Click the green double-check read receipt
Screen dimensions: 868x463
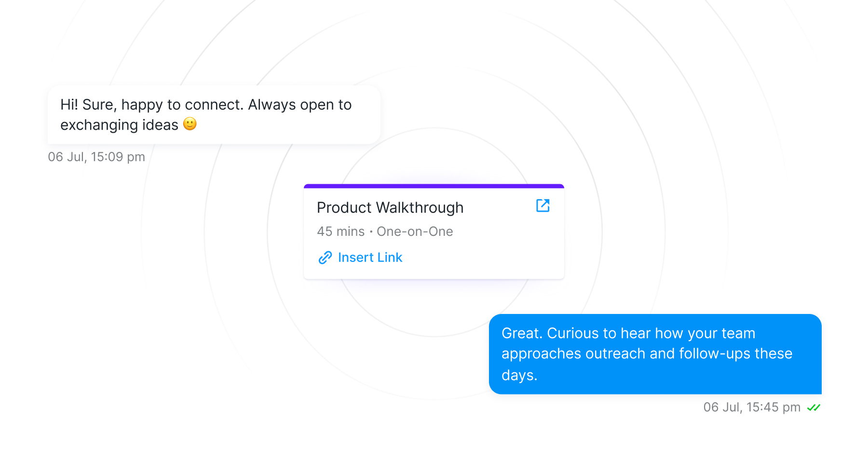(814, 408)
